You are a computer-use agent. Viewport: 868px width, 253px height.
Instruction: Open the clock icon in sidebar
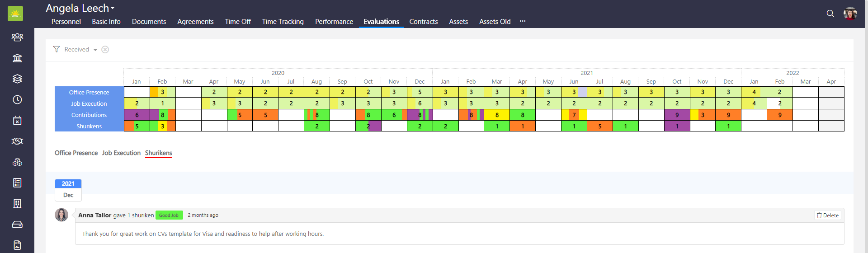(x=17, y=99)
